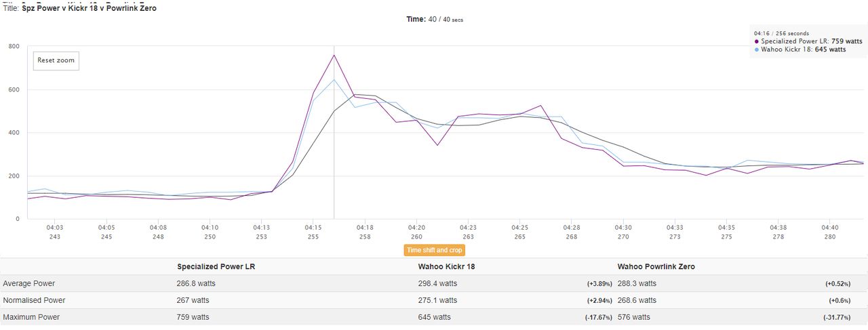Click the 04:15 time axis label
This screenshot has height=330, width=868.
pos(313,228)
